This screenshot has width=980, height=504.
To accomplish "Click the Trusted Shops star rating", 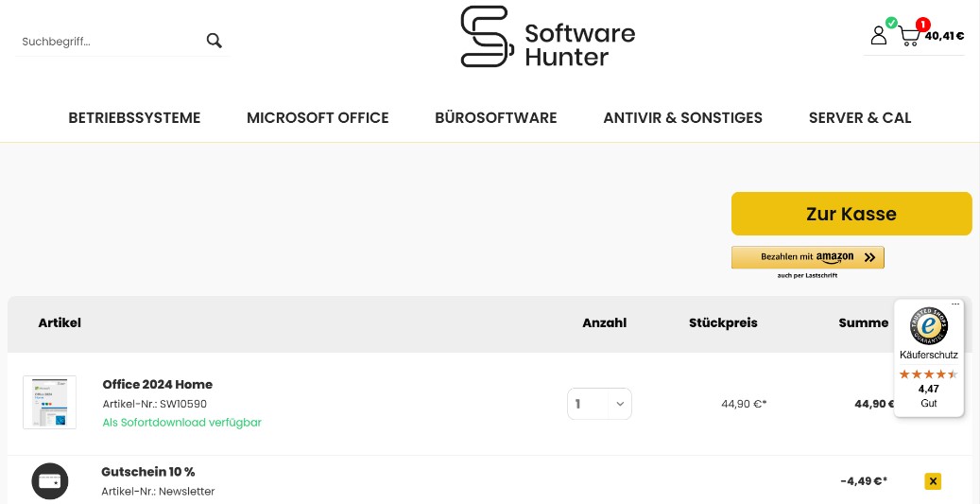I will pyautogui.click(x=928, y=374).
